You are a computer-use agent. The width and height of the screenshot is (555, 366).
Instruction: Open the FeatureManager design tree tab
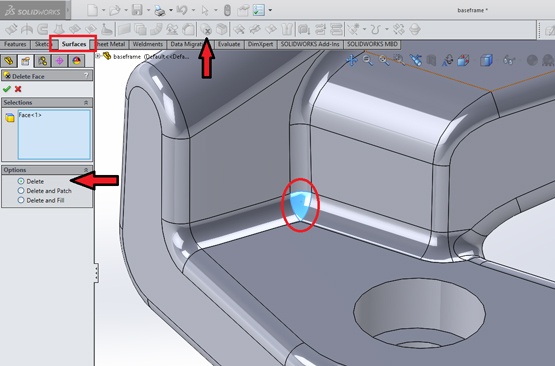click(x=9, y=61)
